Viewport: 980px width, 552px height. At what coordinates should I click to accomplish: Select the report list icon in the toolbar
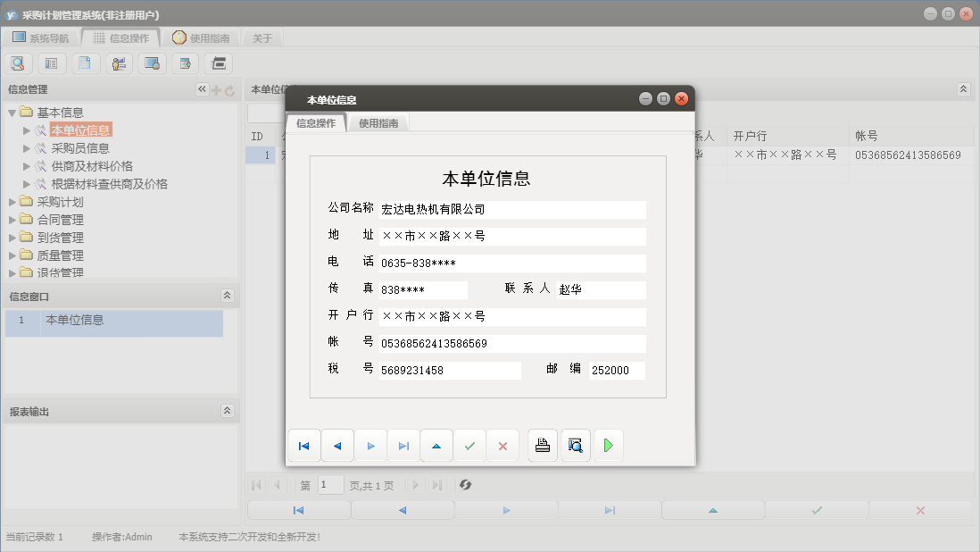[x=51, y=63]
